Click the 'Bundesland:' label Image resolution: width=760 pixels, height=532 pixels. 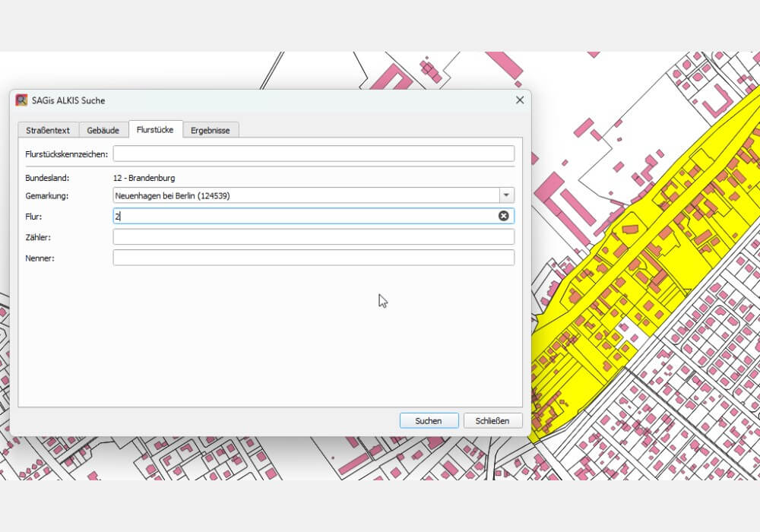point(47,178)
